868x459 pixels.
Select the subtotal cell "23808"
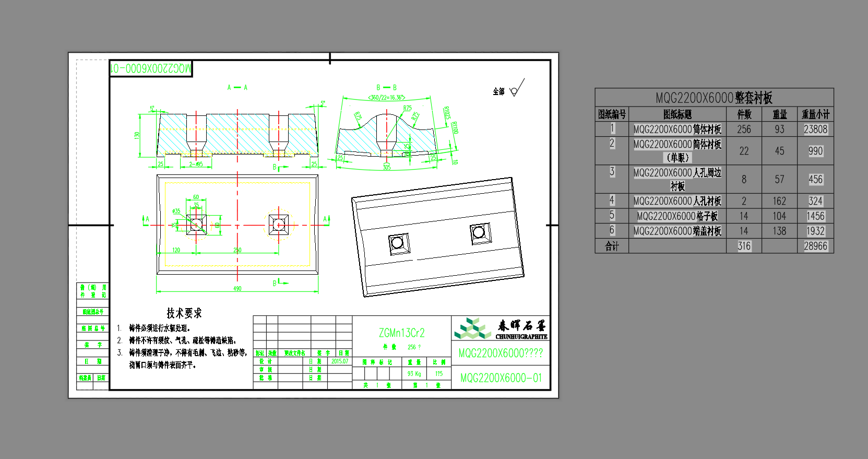tap(815, 129)
